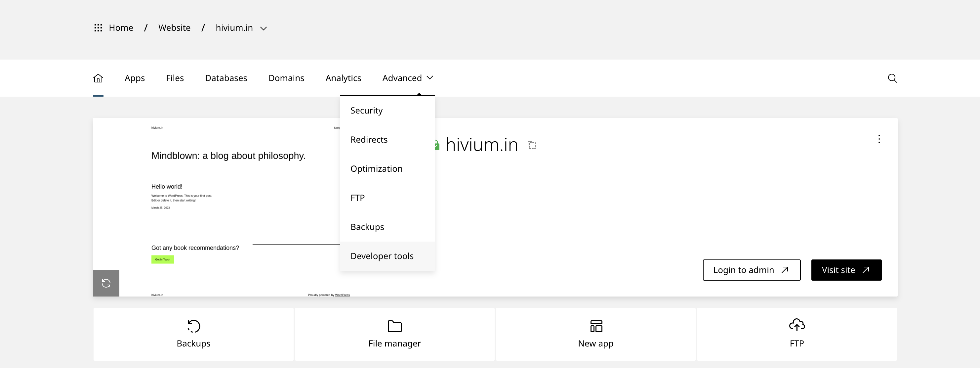The image size is (980, 368).
Task: Click the home icon tab
Action: coord(98,78)
